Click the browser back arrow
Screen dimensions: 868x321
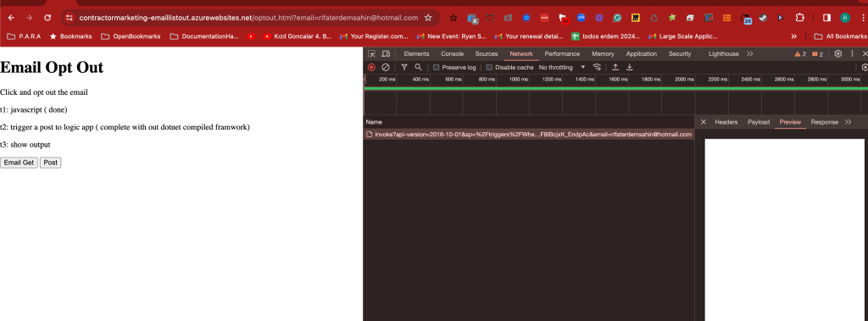[x=11, y=18]
